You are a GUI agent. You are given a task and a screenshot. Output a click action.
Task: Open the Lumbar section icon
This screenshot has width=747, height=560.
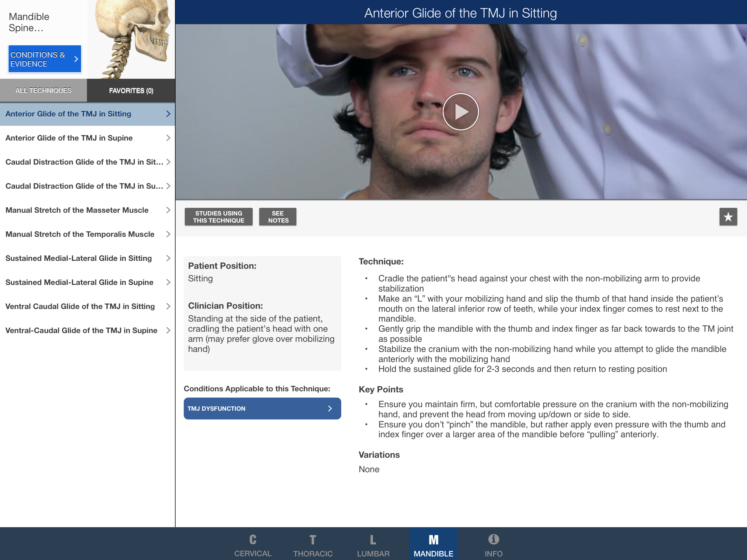pos(373,540)
